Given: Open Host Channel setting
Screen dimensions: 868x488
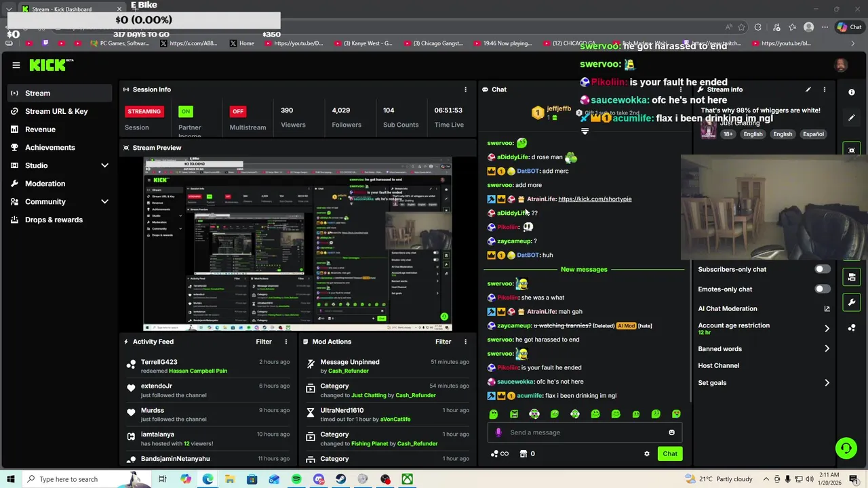Looking at the screenshot, I should coord(718,366).
